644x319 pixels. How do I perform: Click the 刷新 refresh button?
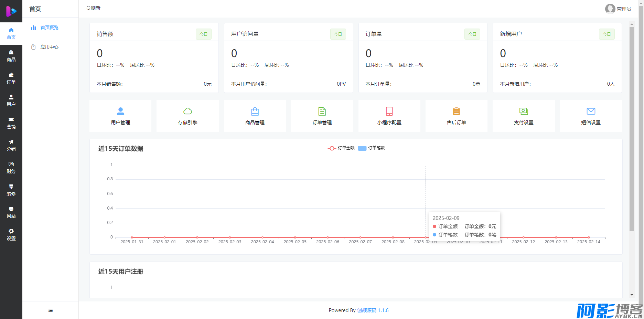94,8
